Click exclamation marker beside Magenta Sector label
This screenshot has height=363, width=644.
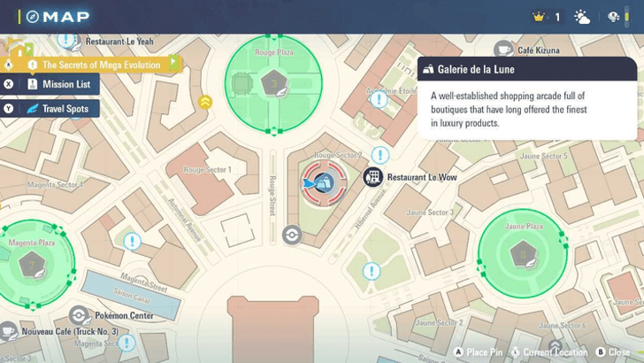coord(126,343)
